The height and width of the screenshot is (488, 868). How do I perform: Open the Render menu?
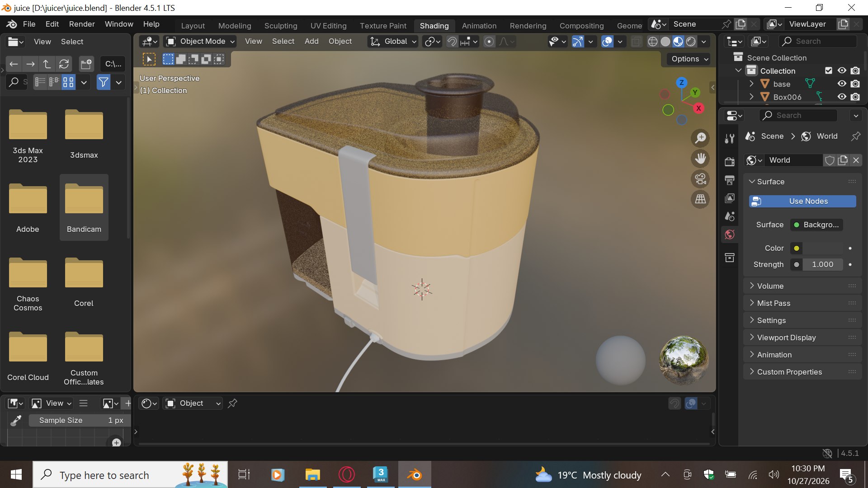(82, 24)
